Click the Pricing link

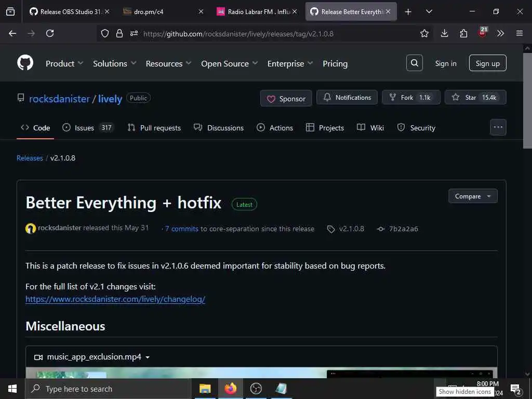[335, 63]
